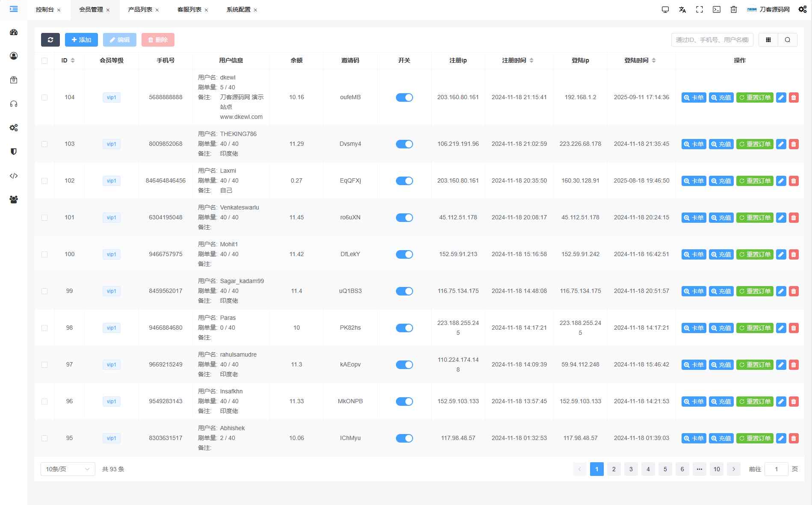Open the terminal icon on top bar

tap(716, 9)
